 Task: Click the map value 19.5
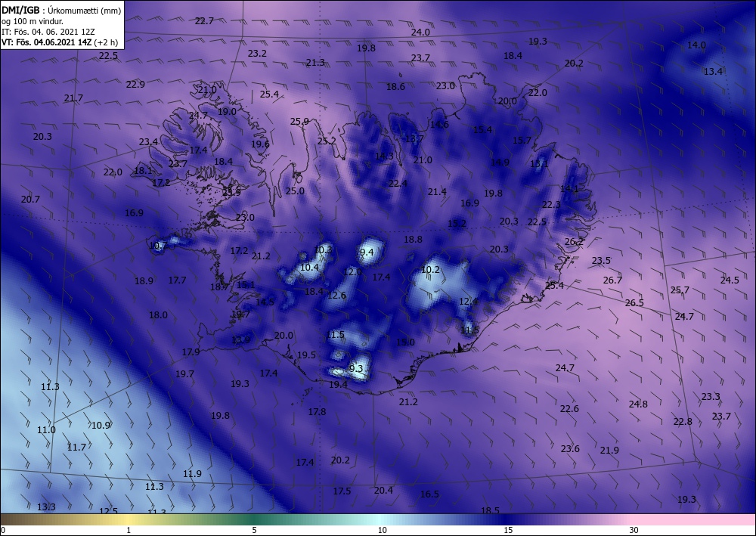coord(306,355)
